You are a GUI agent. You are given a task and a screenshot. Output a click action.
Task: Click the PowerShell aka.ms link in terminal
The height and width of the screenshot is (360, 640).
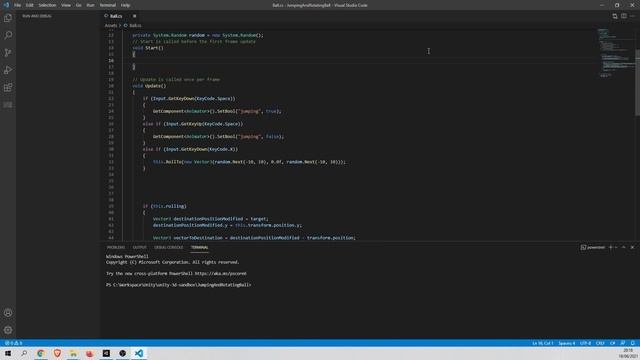point(220,273)
